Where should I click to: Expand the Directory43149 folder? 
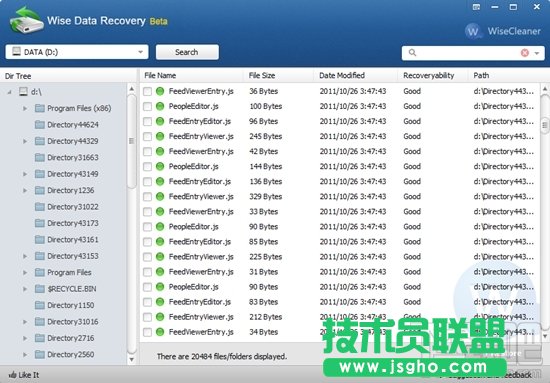(25, 174)
